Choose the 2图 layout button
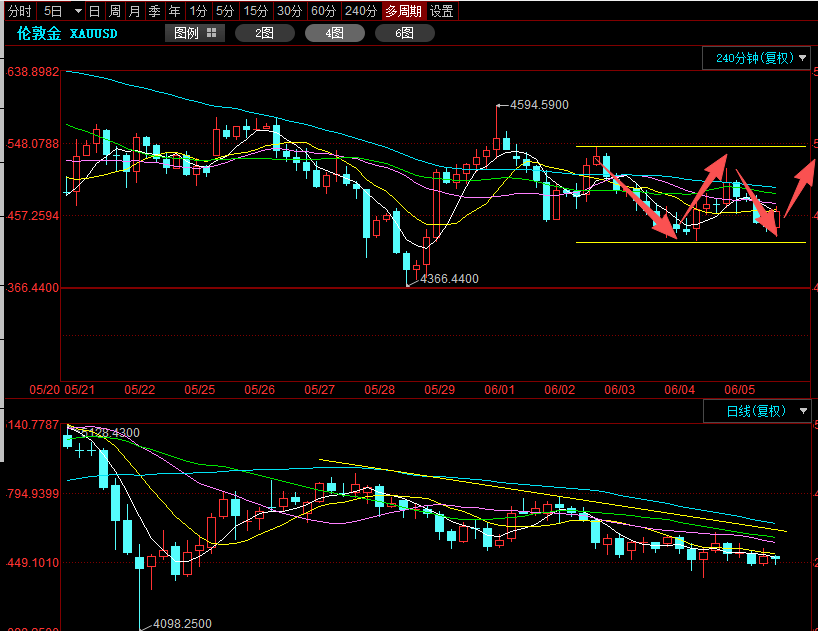The width and height of the screenshot is (818, 631). click(x=264, y=33)
